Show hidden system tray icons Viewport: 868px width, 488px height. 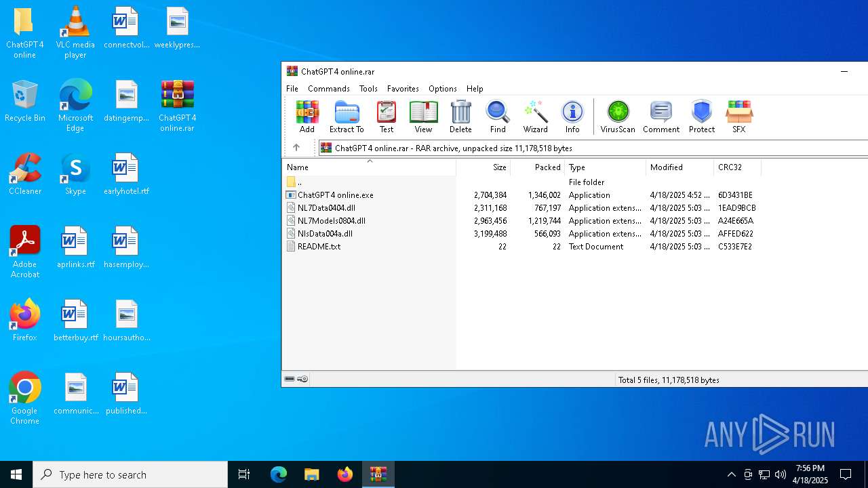(x=731, y=474)
